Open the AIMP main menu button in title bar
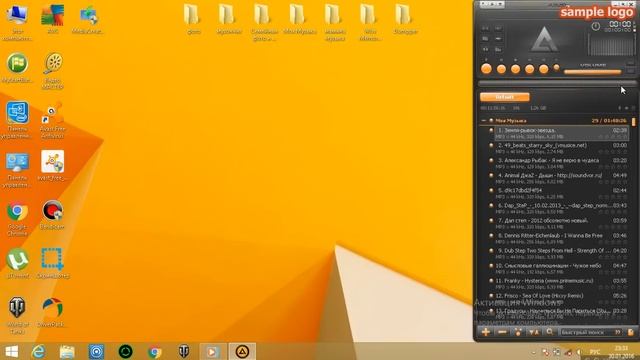 [x=483, y=4]
